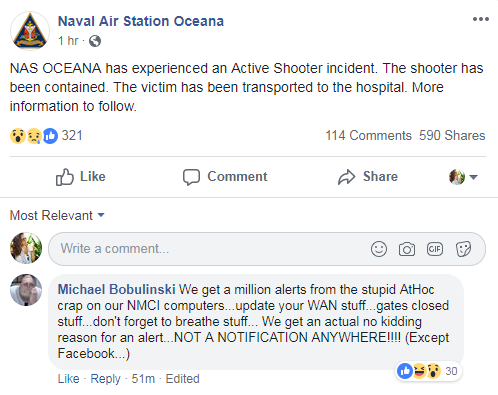Like the Naval Air Station Oceana post
This screenshot has height=395, width=498.
(x=80, y=177)
